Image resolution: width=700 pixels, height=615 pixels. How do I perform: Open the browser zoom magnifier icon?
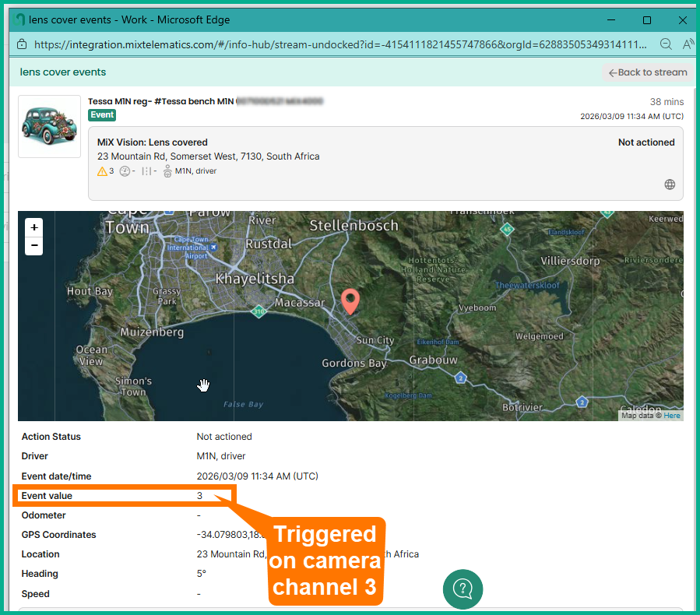click(666, 44)
